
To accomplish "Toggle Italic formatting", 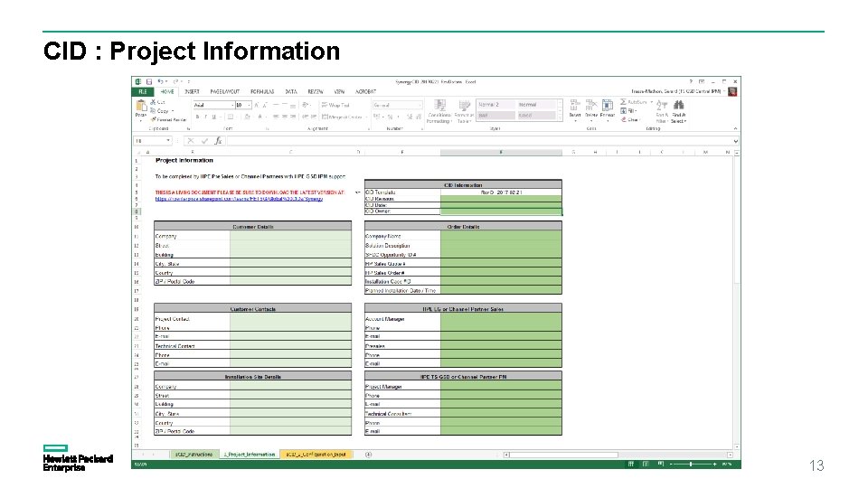I will tap(205, 117).
